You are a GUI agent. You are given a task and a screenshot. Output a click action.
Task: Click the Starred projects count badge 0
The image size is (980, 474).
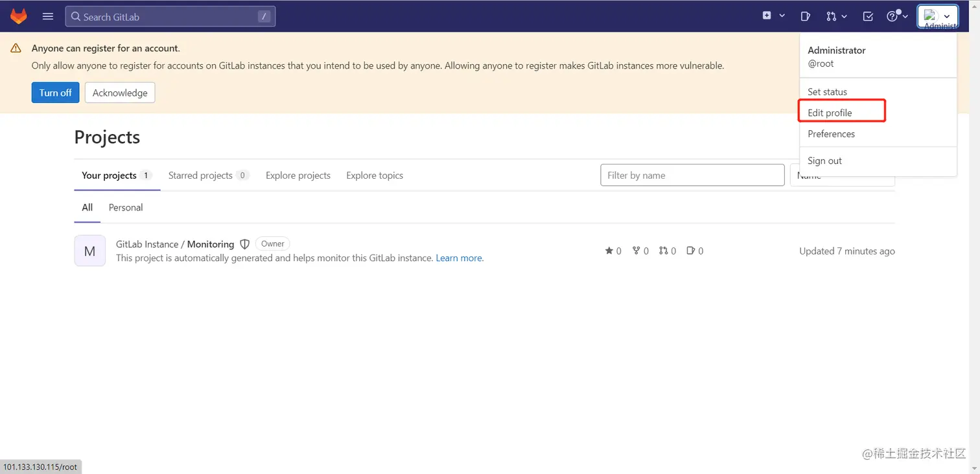point(243,175)
